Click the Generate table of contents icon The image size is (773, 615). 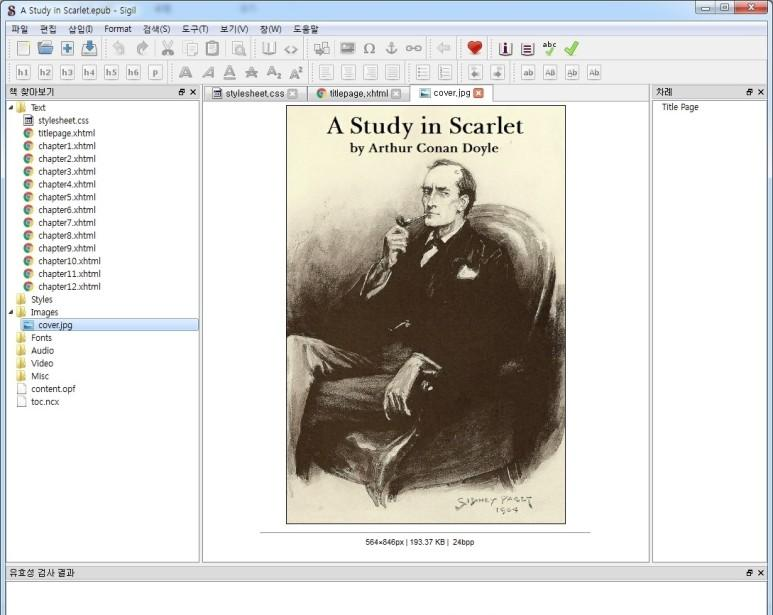[527, 48]
